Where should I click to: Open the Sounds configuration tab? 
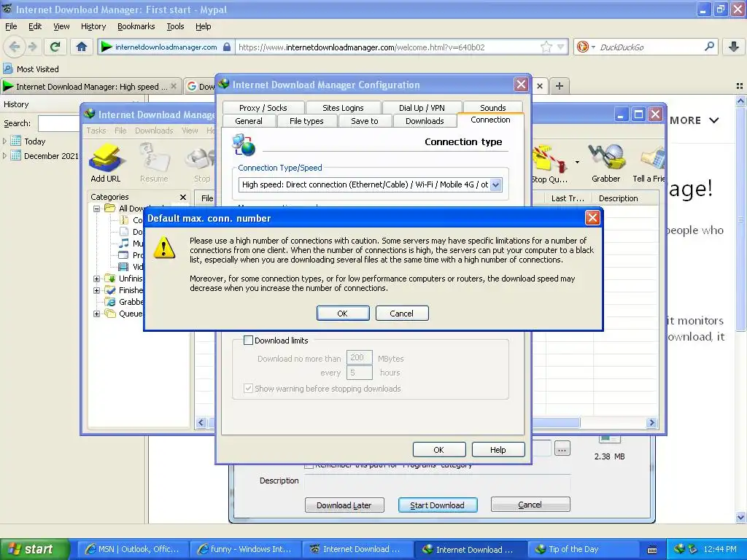click(492, 108)
